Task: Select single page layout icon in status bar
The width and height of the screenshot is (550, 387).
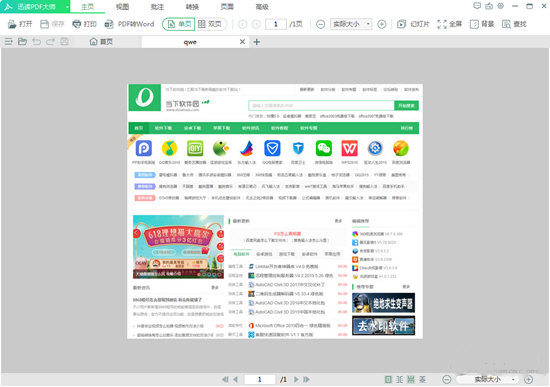Action: tap(388, 379)
